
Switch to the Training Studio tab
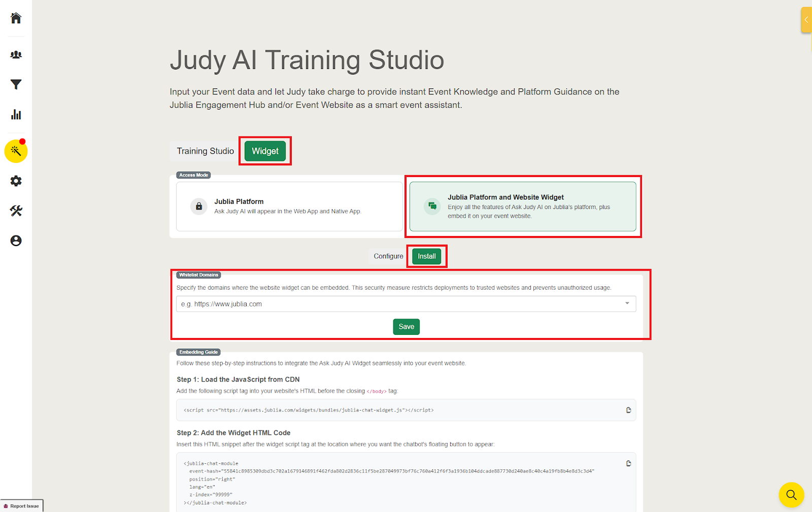pyautogui.click(x=206, y=151)
